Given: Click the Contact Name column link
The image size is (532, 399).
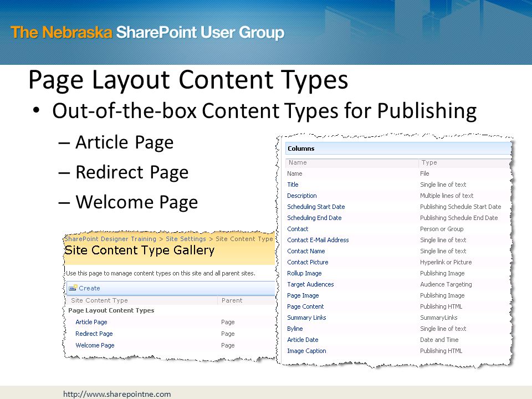Looking at the screenshot, I should (306, 251).
